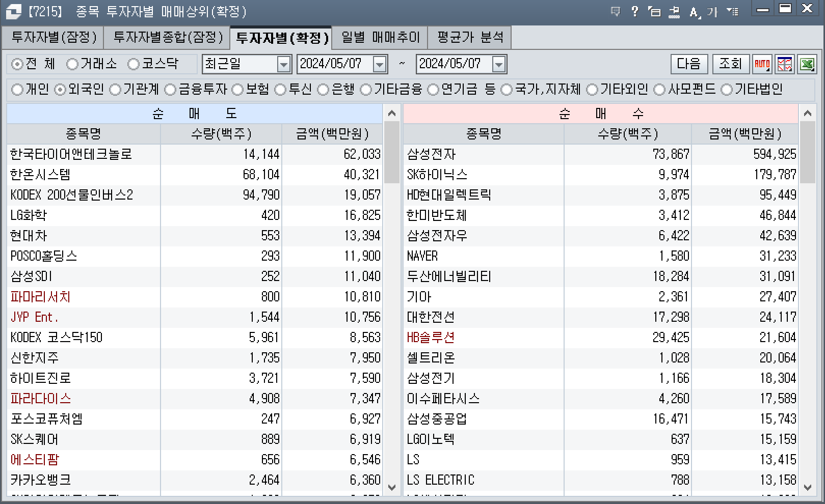Select SK하이닉스 in the buy list
Viewport: 825px width, 504px height.
coord(601,175)
